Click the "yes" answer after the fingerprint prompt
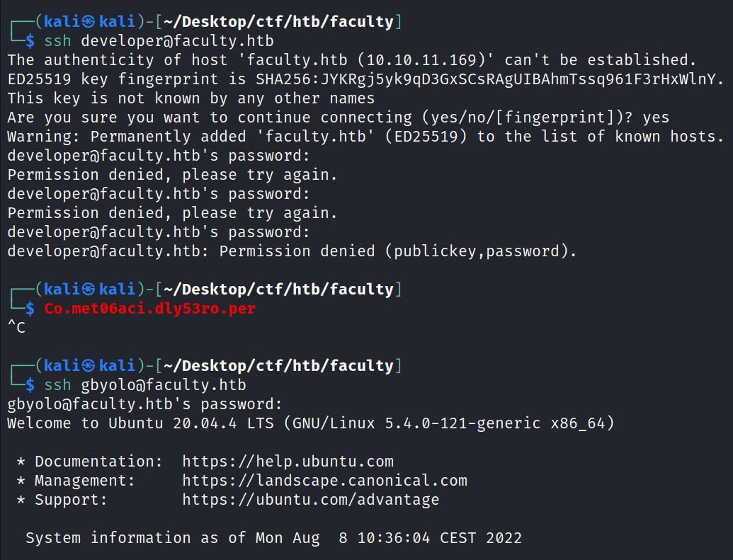 [656, 118]
